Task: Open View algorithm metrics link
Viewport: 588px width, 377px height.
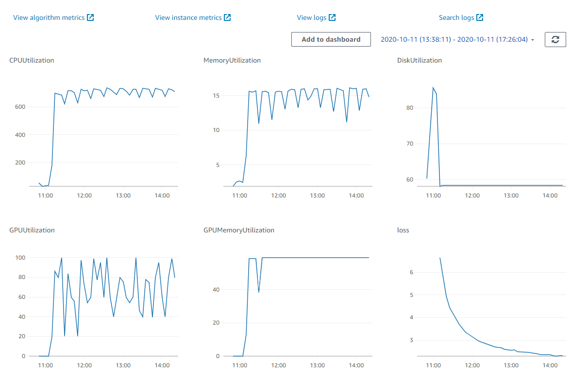Action: point(49,17)
